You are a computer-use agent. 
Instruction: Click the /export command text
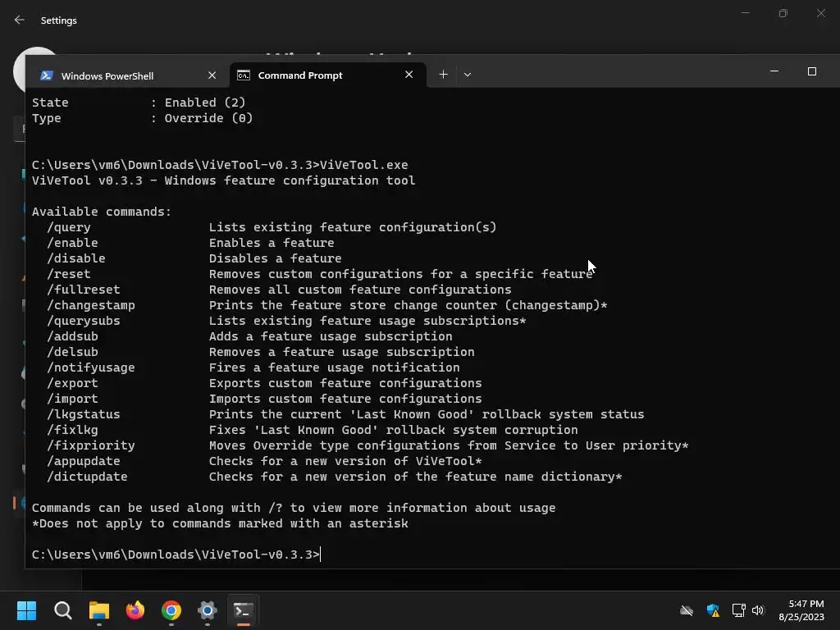[73, 383]
